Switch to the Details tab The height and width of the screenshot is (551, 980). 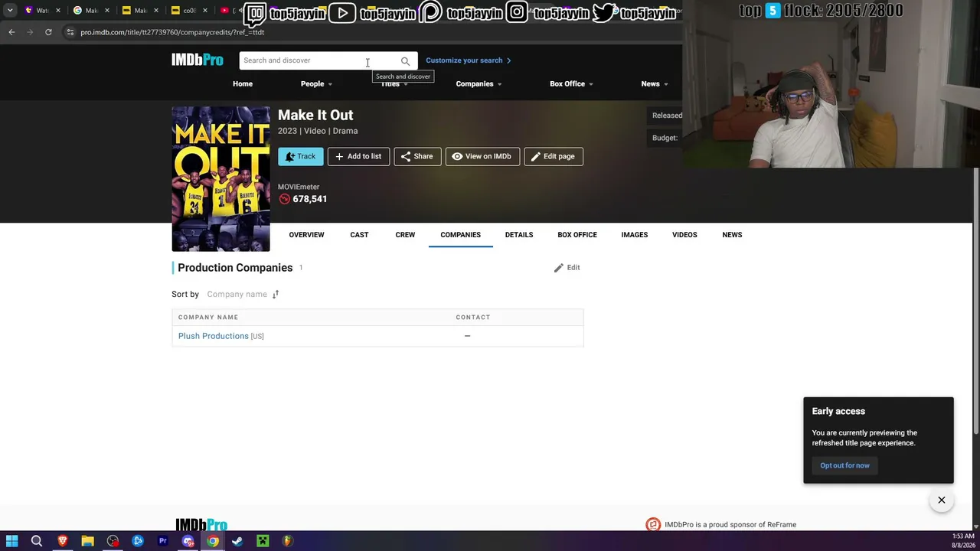tap(519, 235)
